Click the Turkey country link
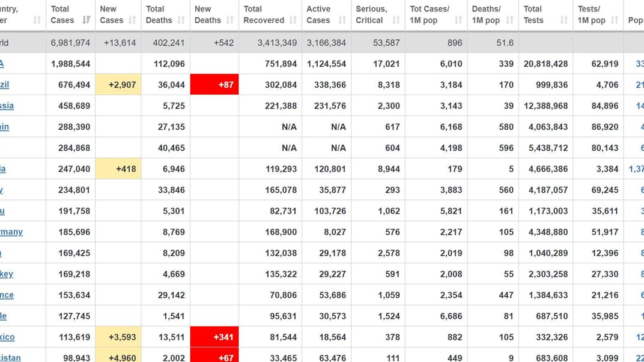Screen dimensions: 644x362 tap(7, 274)
